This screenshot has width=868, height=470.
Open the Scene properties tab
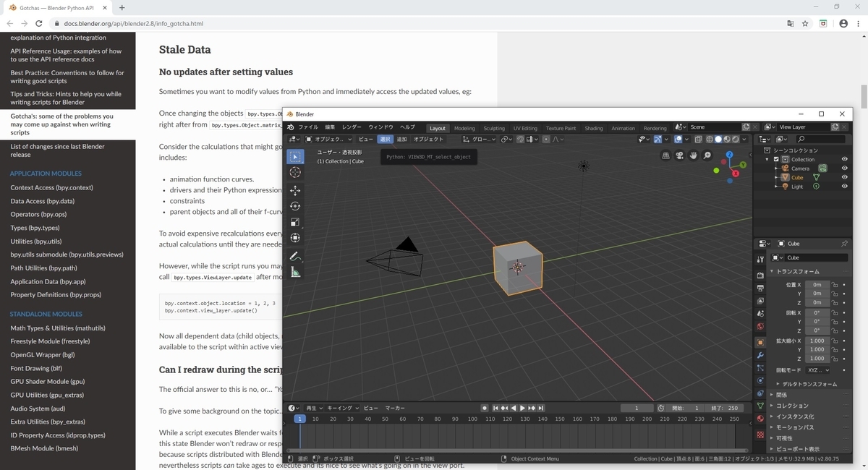coord(760,314)
